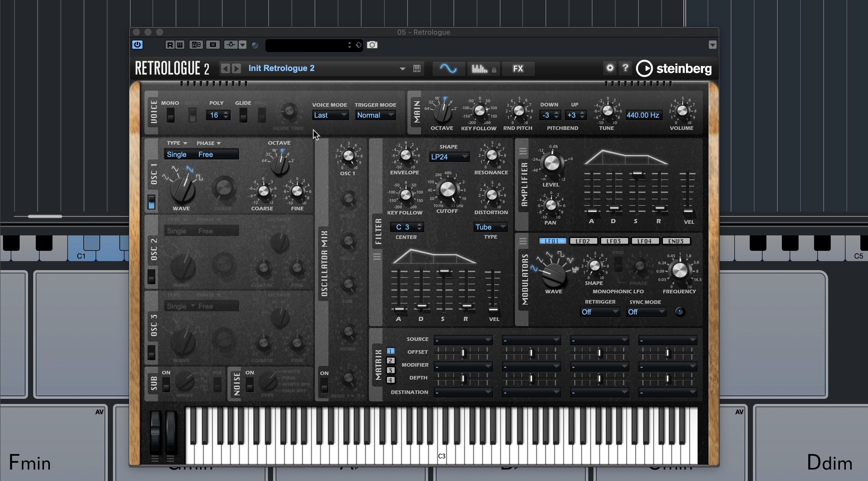Click the 440.00 Hz tune value field
The width and height of the screenshot is (868, 481).
pos(643,115)
